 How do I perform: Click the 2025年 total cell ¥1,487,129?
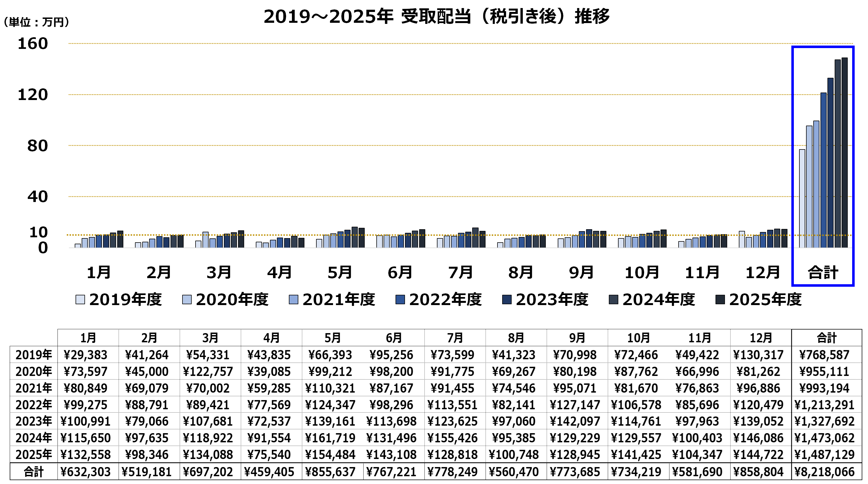824,454
